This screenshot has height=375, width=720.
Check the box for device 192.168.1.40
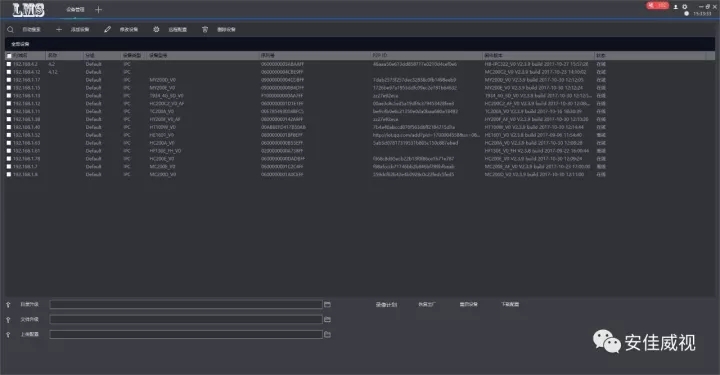click(x=9, y=127)
